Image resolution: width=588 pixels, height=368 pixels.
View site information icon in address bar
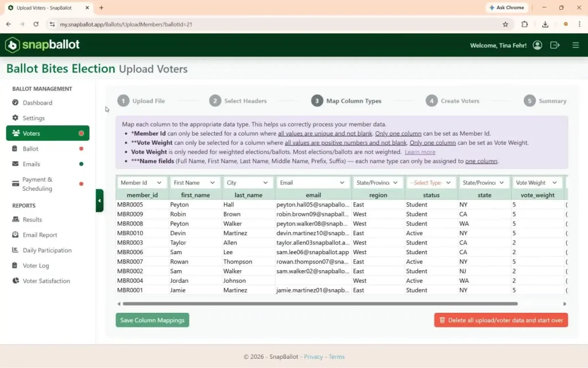[x=52, y=24]
